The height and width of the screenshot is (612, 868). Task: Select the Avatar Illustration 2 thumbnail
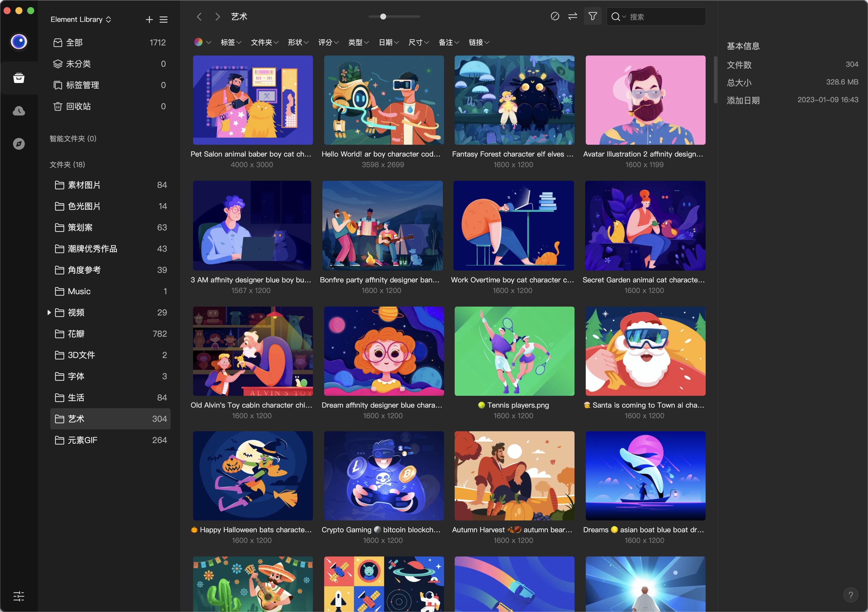pyautogui.click(x=645, y=100)
